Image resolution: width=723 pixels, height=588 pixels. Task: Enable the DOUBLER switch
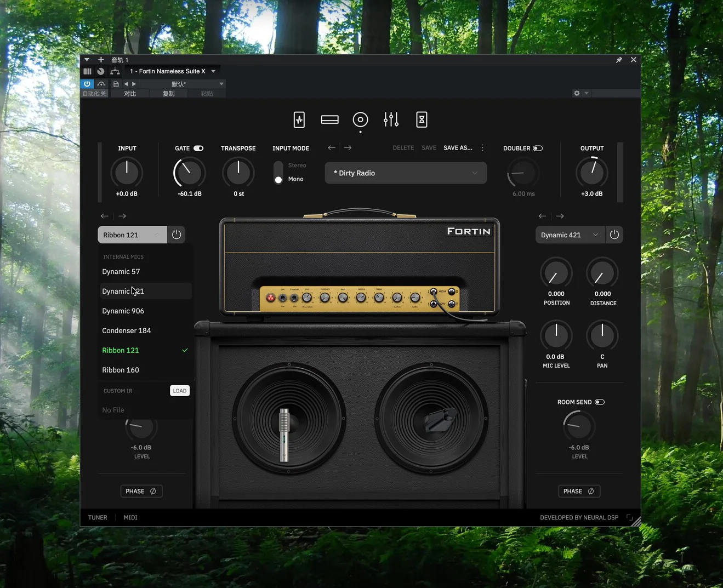(538, 149)
